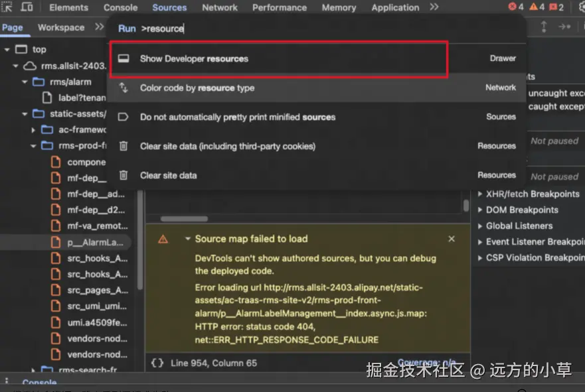Click the pretty print curly braces icon
585x392 pixels.
[x=157, y=363]
